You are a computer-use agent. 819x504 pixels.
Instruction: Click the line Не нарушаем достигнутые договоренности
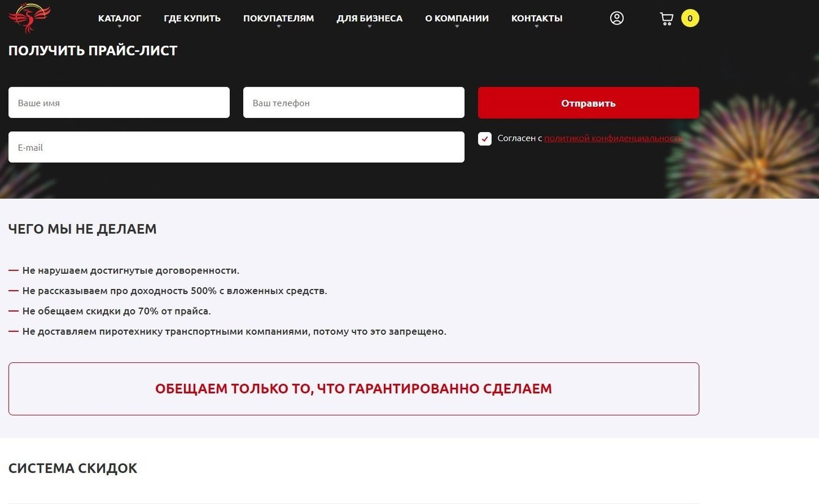(x=131, y=271)
